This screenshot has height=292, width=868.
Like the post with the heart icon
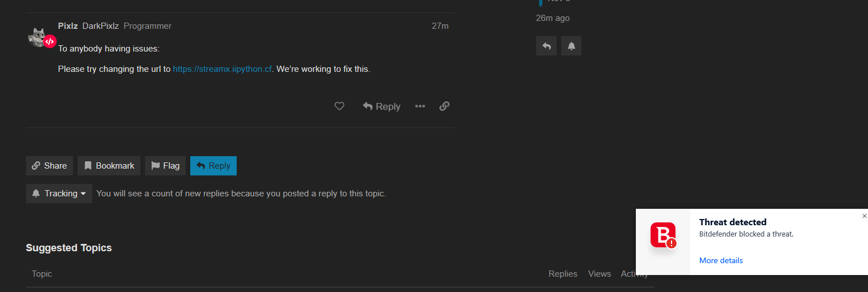click(339, 106)
